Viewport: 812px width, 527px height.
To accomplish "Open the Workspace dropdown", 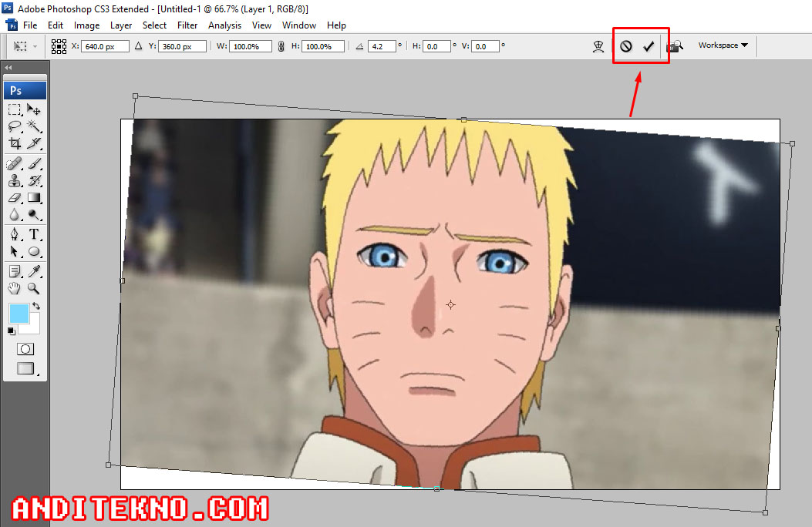I will click(723, 45).
